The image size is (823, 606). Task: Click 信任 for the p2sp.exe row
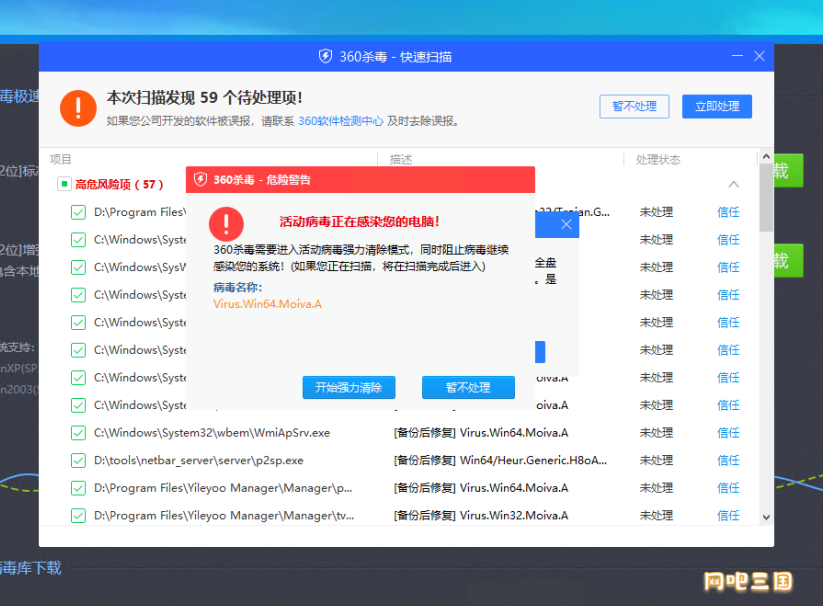(x=728, y=461)
